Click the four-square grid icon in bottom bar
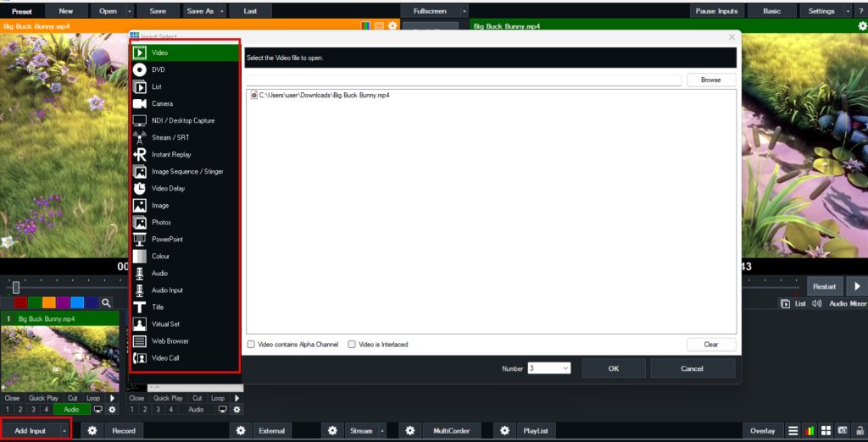Screen dimensions: 868x442 point(826,430)
